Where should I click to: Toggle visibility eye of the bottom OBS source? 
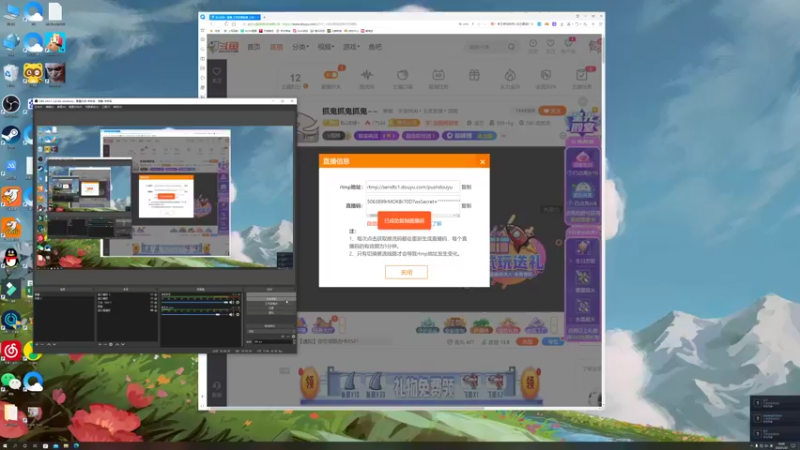(x=152, y=310)
